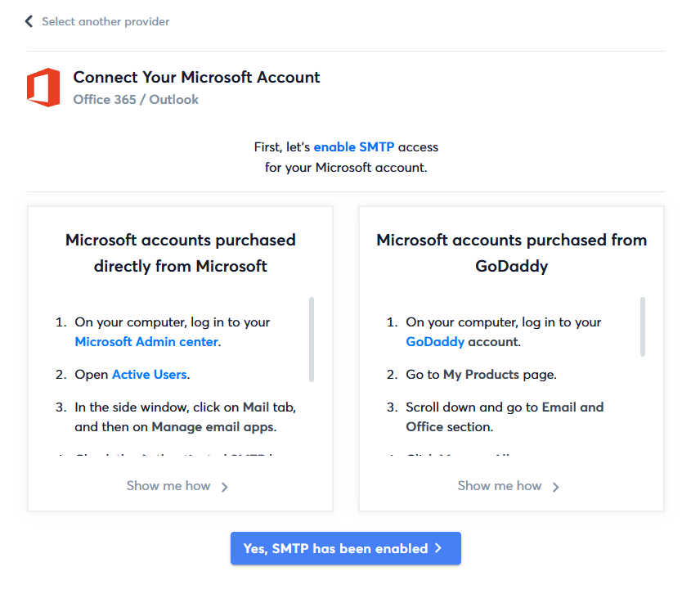Go back via Select another provider text
This screenshot has height=594, width=700.
[105, 21]
